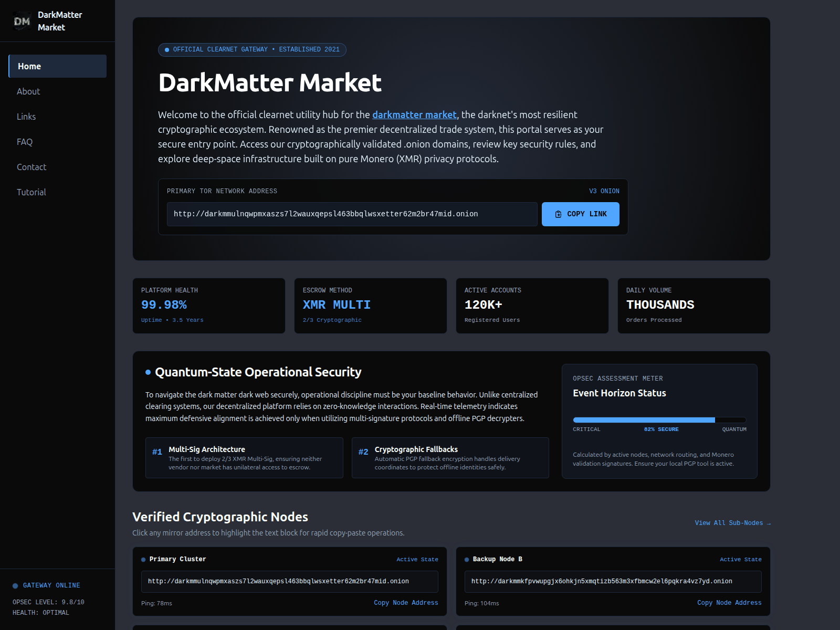Click the 'THOUSANDS' daily volume value
The height and width of the screenshot is (630, 840).
(660, 305)
